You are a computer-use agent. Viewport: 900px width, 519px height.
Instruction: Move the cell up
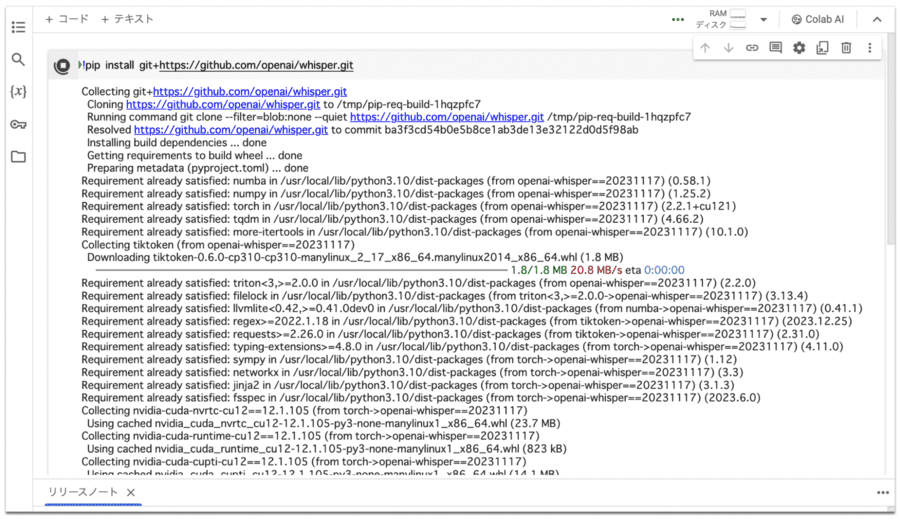[705, 48]
